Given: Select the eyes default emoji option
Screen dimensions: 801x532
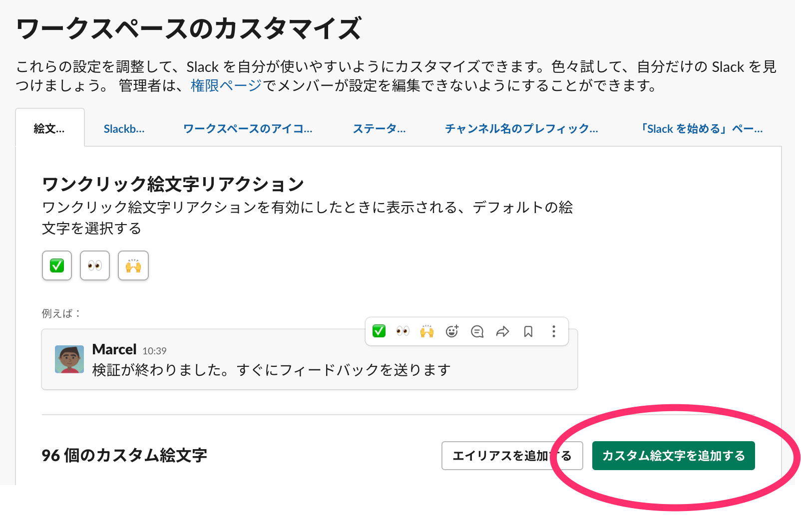Looking at the screenshot, I should coord(95,266).
